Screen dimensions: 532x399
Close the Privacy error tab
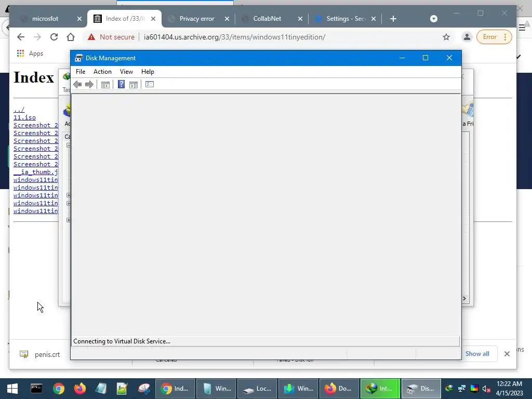pos(227,19)
